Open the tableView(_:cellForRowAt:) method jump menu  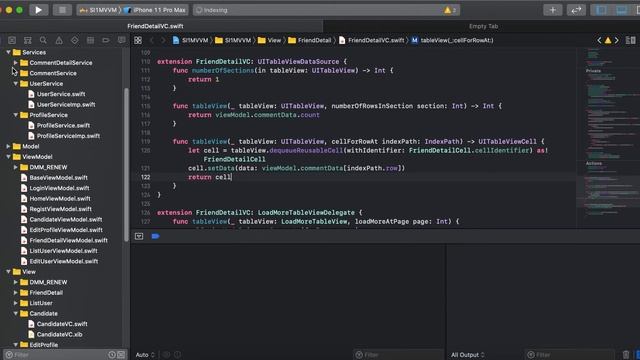click(x=452, y=40)
